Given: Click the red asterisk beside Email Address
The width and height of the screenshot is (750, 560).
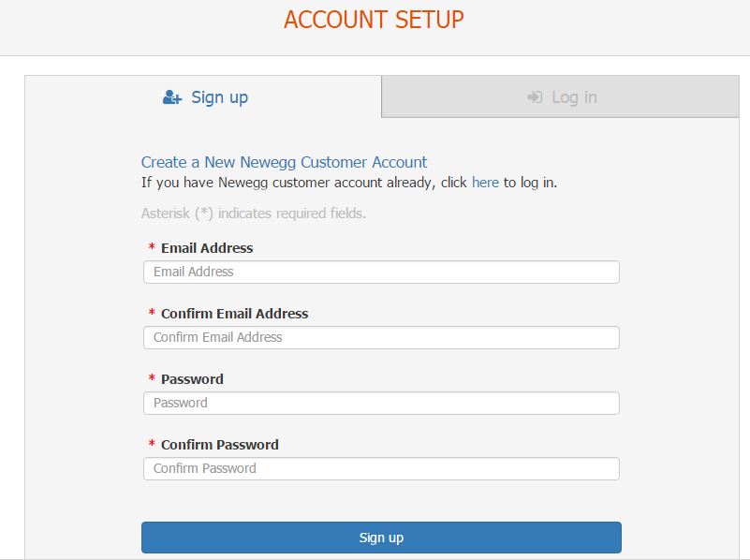Looking at the screenshot, I should [152, 248].
